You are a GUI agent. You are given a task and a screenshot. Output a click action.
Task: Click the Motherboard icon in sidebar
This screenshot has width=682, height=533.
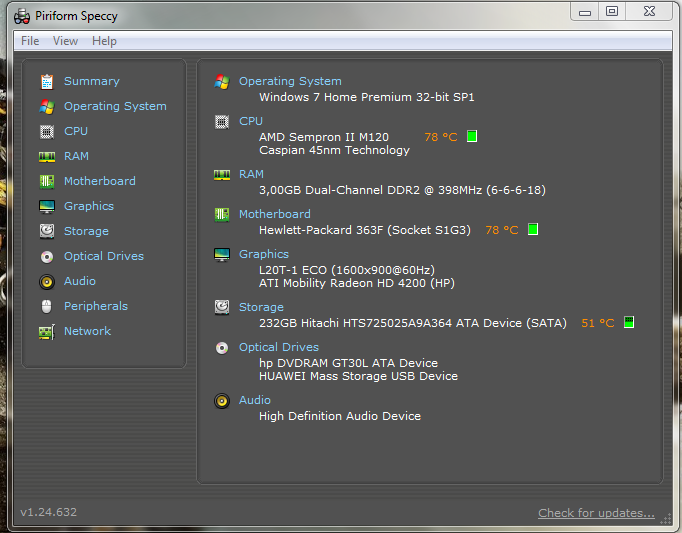(x=47, y=181)
